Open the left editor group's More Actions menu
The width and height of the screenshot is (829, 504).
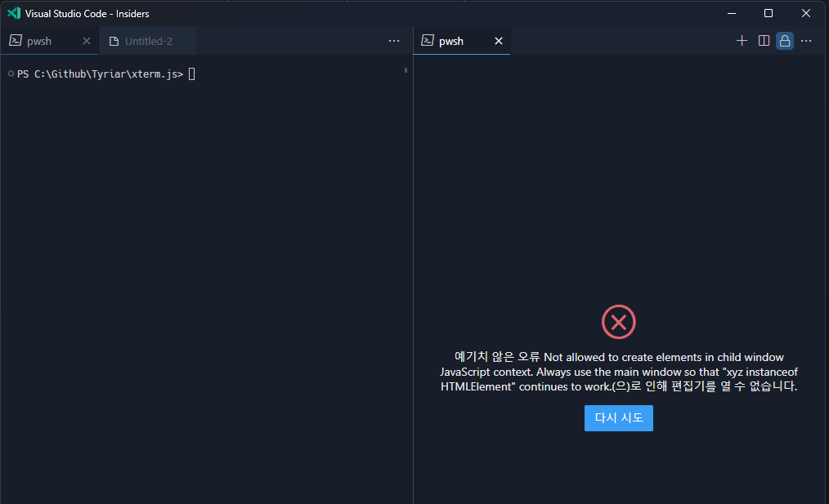click(394, 40)
